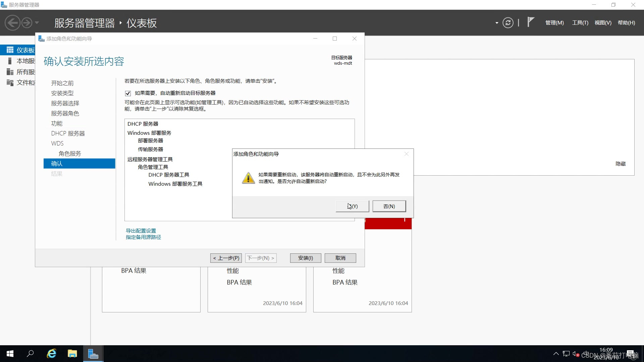The image size is (644, 362).
Task: Open the Windows Start menu
Action: [10, 354]
